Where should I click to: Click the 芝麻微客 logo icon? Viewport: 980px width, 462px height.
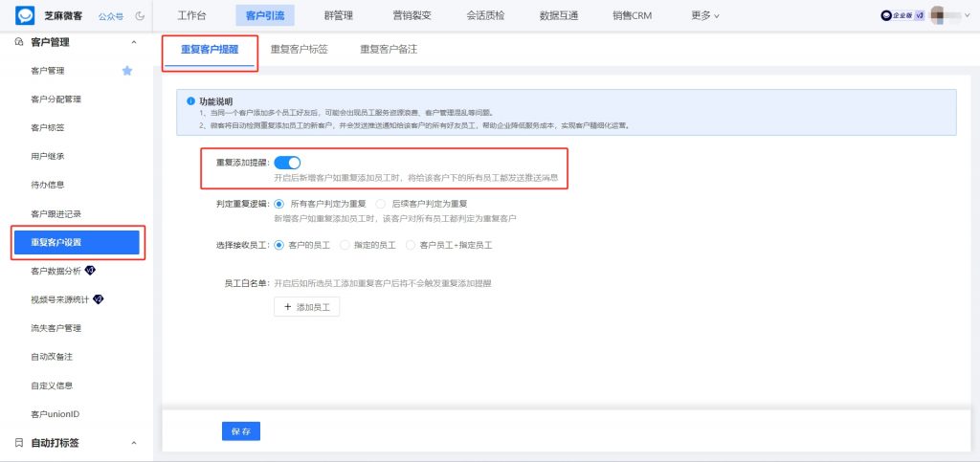point(24,15)
